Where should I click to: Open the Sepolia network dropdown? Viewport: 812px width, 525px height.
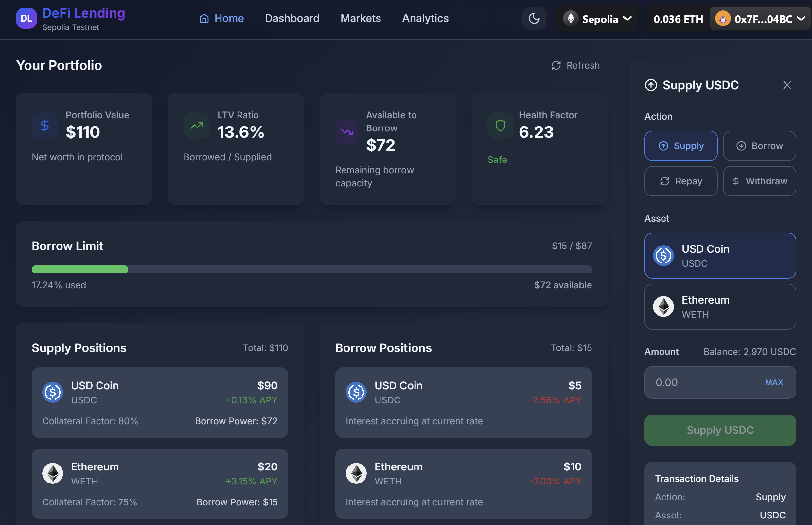click(598, 19)
